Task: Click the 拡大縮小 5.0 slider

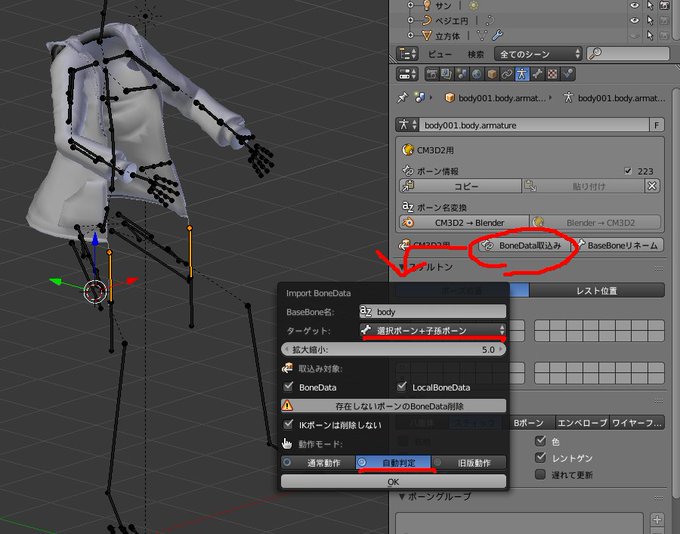Action: click(393, 349)
